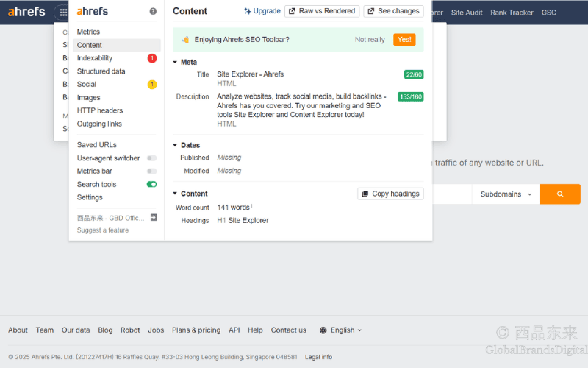588x368 pixels.
Task: Enable the Metrics bar toggle
Action: (151, 171)
